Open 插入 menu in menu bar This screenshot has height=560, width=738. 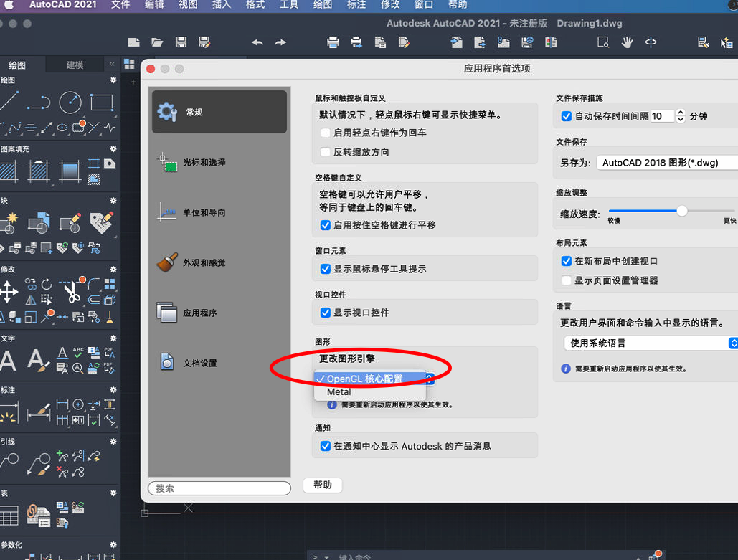(222, 5)
